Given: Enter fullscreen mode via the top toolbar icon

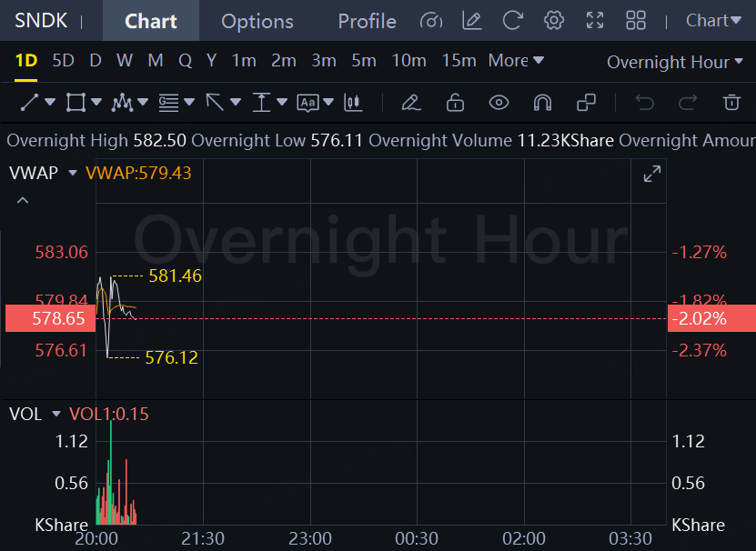Looking at the screenshot, I should 595,21.
